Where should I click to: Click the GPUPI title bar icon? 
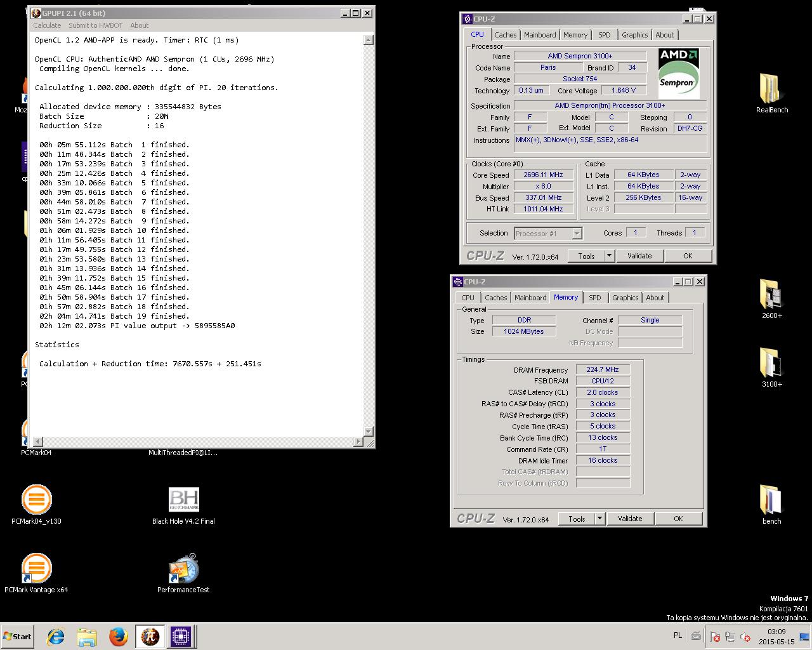tap(36, 13)
